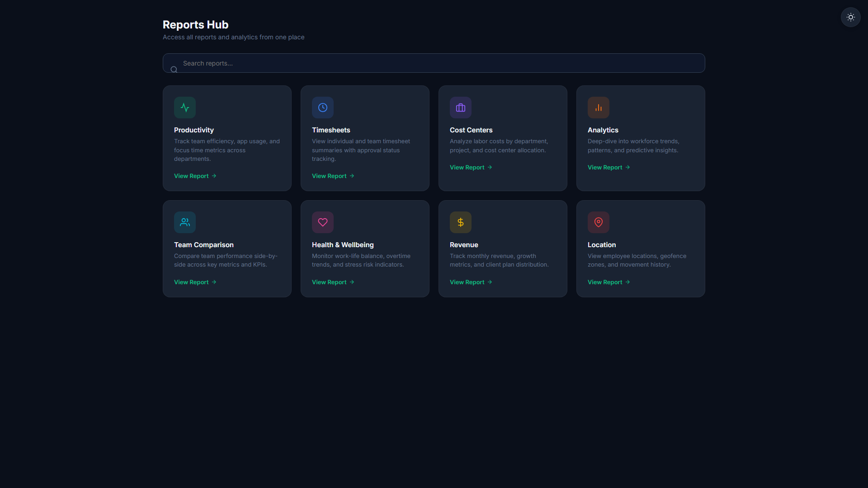Click 'Analyze labor costs by department' description
Image resolution: width=868 pixels, height=488 pixels.
coord(499,146)
